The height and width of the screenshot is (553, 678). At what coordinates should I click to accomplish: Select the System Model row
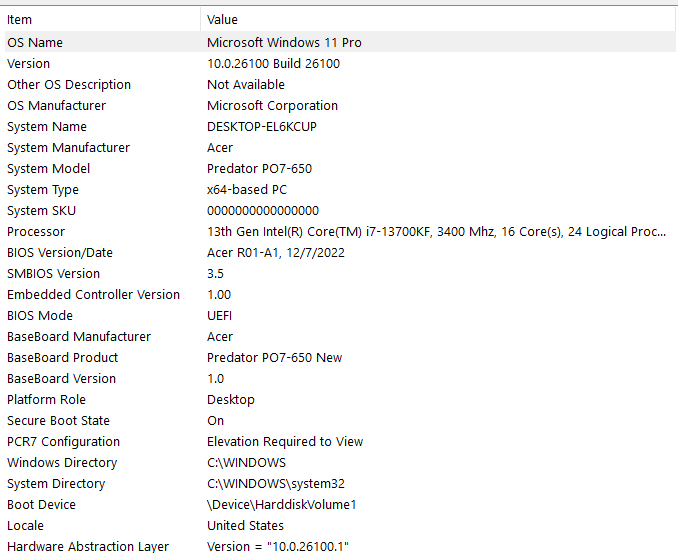340,169
